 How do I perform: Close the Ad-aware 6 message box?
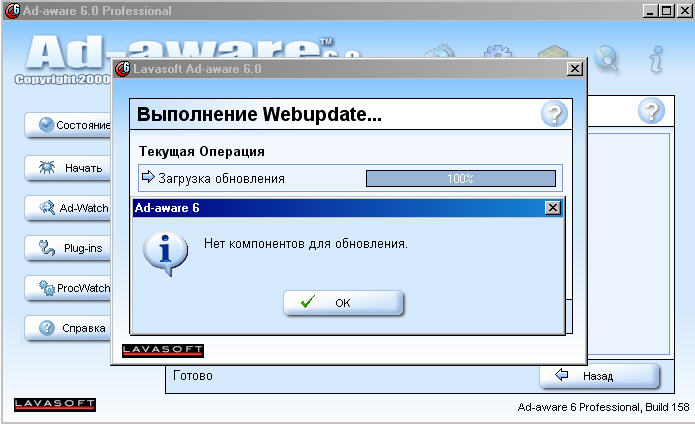point(552,208)
